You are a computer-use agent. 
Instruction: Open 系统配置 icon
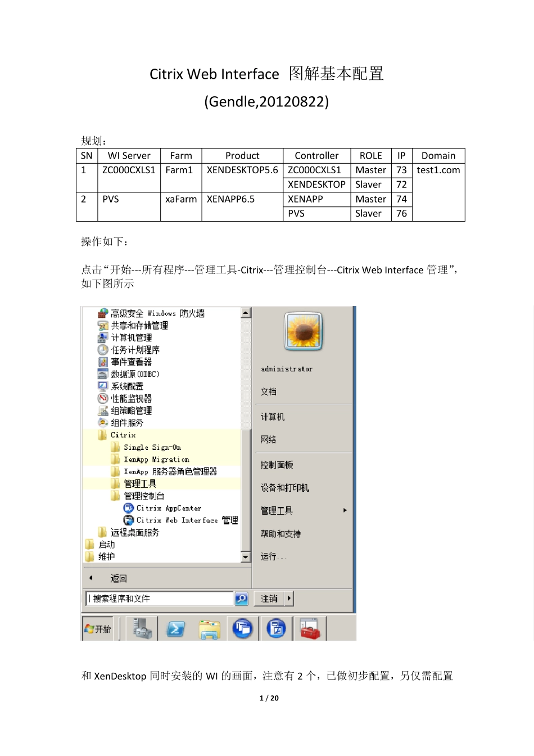point(103,386)
